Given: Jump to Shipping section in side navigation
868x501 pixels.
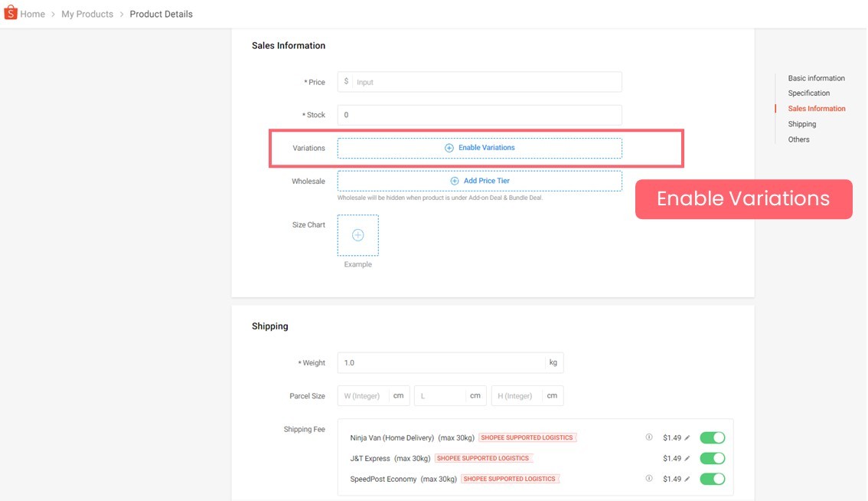Looking at the screenshot, I should coord(802,124).
